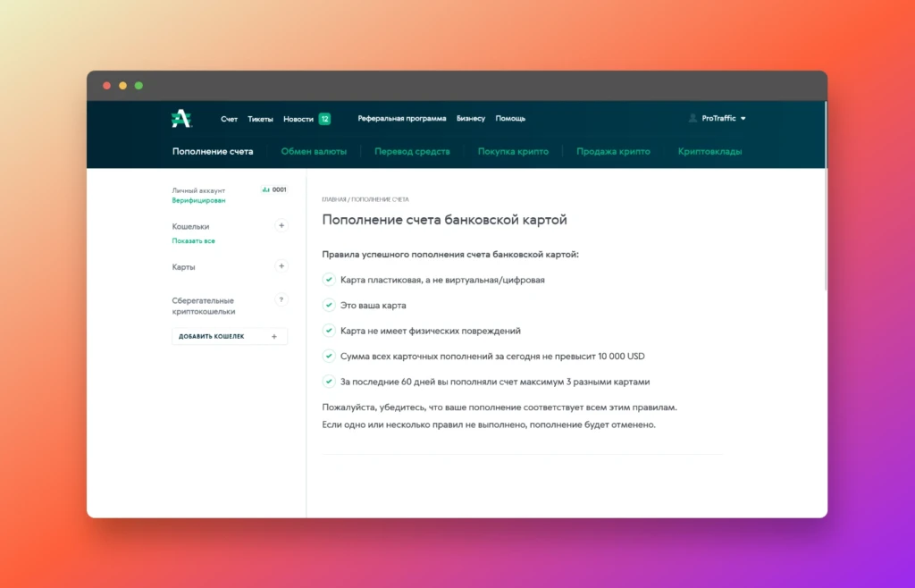Click text Карта не имеет физических повреждений
The image size is (915, 588).
431,331
